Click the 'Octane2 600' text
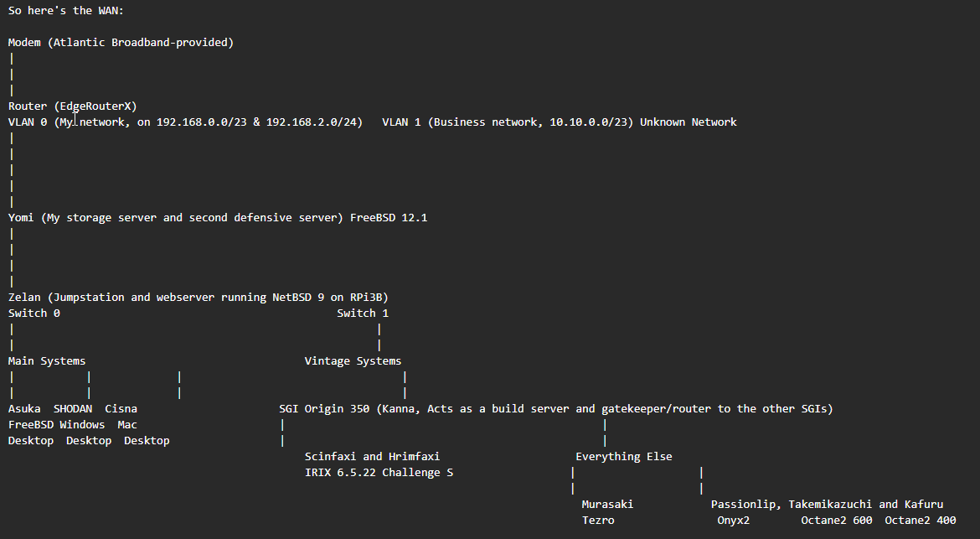The height and width of the screenshot is (539, 980). pyautogui.click(x=837, y=521)
